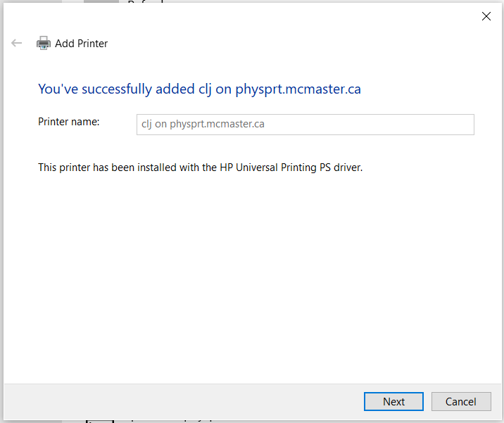Image resolution: width=504 pixels, height=423 pixels.
Task: Close the Add Printer dialog with X
Action: (486, 16)
